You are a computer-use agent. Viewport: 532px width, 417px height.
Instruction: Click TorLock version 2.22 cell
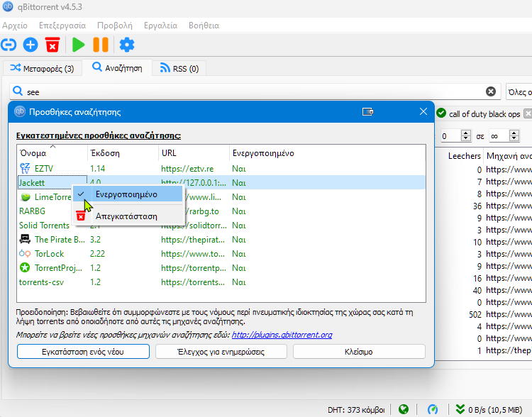(97, 254)
